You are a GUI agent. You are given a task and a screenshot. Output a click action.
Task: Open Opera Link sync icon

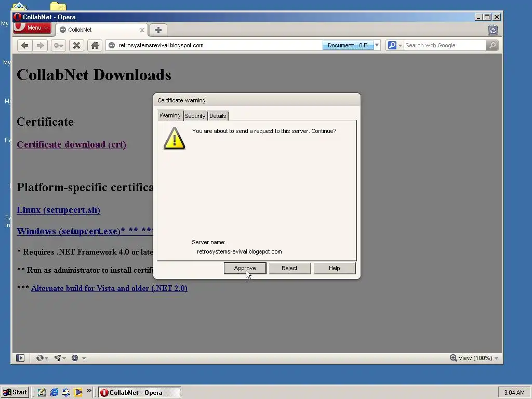[39, 358]
